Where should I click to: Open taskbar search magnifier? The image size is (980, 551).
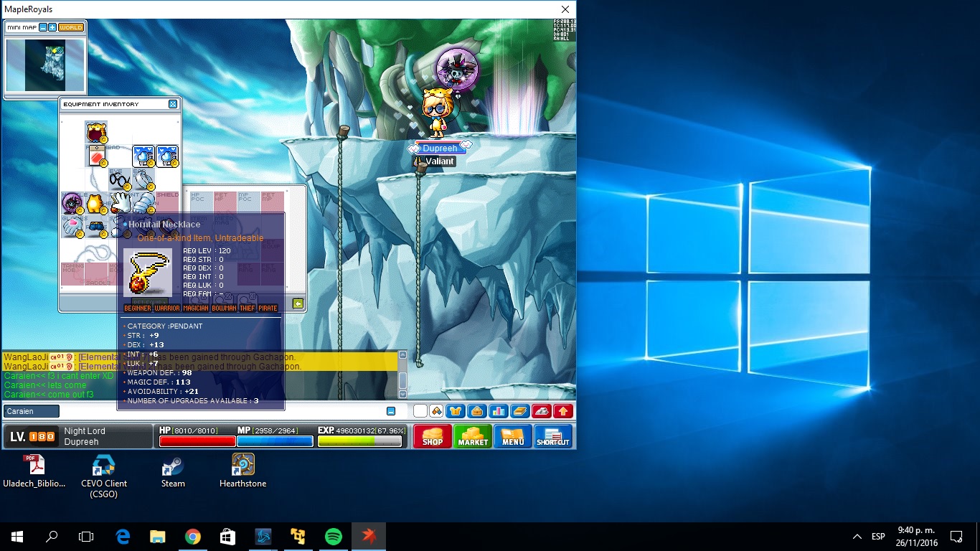pos(52,537)
